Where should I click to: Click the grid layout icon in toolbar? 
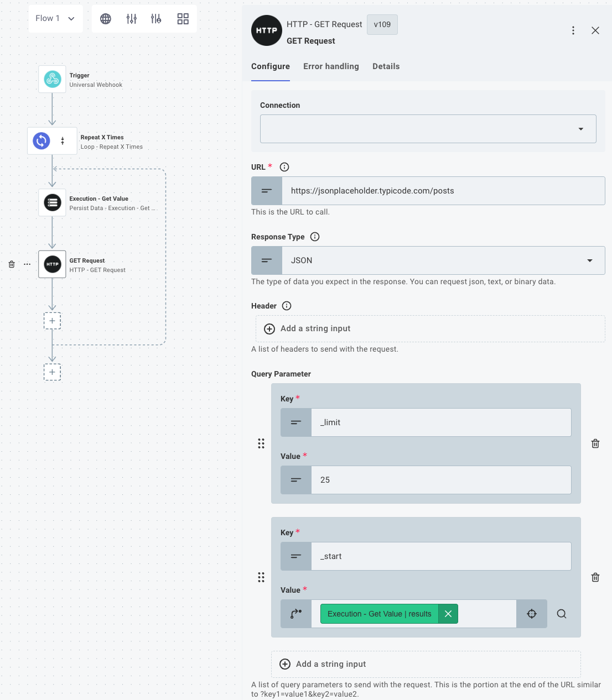(183, 18)
